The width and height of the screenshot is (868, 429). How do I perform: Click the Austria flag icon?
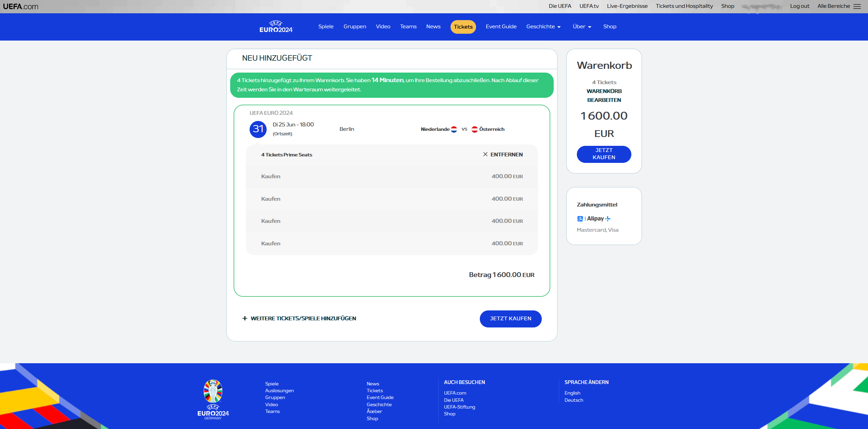[x=474, y=129]
